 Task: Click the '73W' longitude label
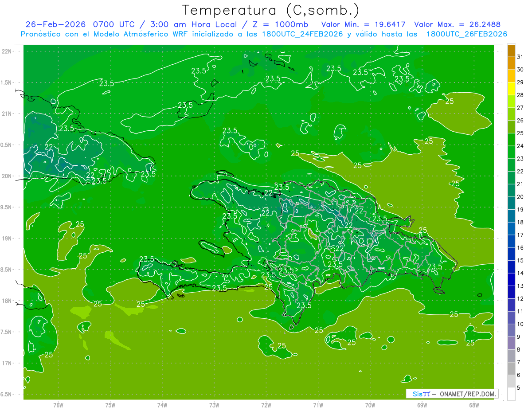pos(214,405)
